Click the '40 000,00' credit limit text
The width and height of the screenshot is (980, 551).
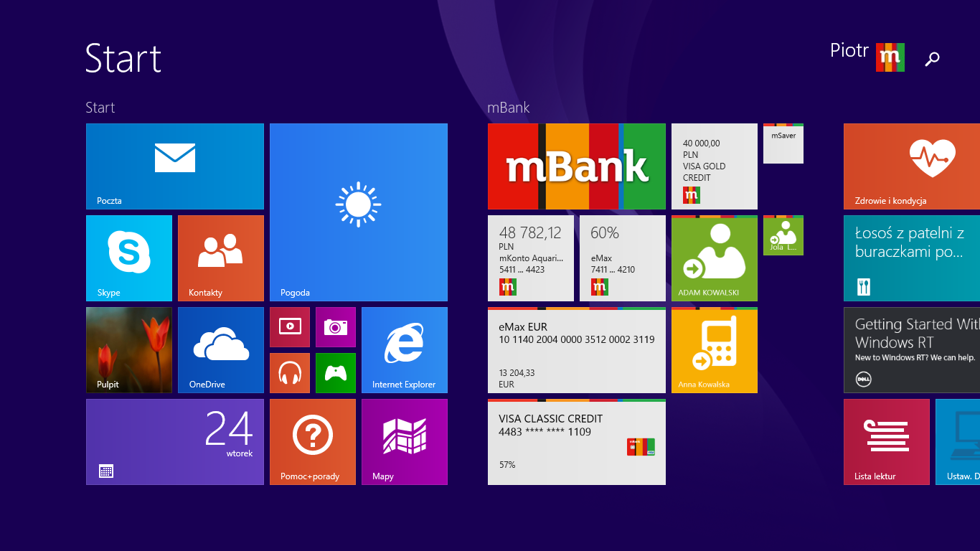tap(702, 143)
